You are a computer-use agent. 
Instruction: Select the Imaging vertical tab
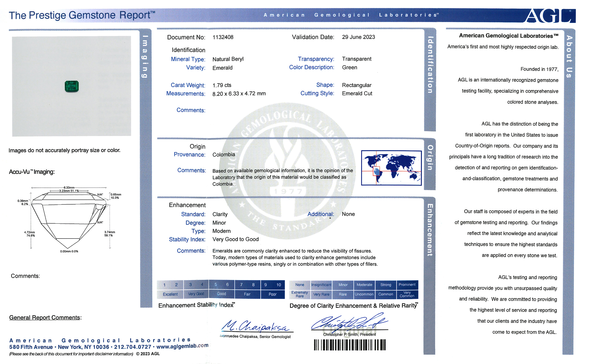click(145, 57)
